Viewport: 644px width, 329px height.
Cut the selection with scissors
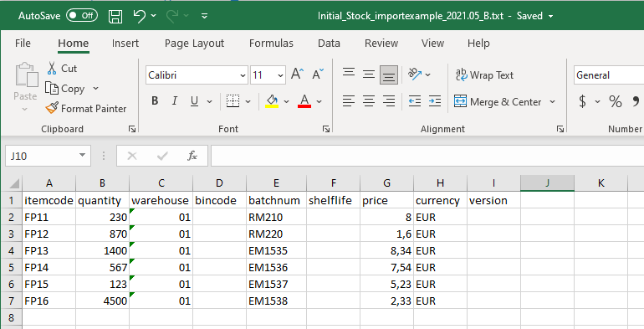click(x=62, y=69)
